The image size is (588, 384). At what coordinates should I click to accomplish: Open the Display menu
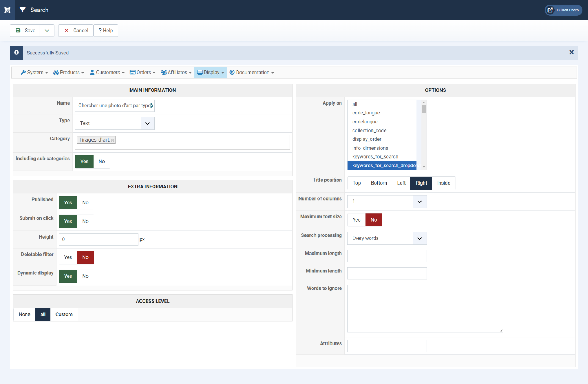(210, 73)
